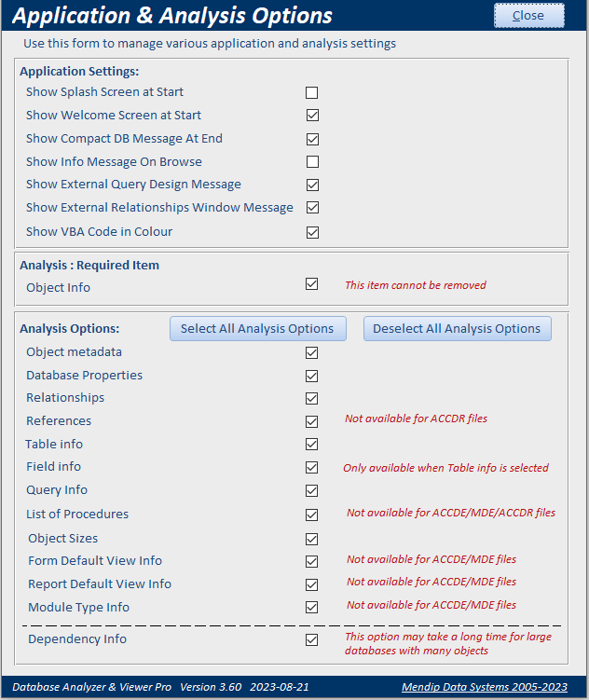589x700 pixels.
Task: Click the 'Show Splash Screen at Start' label
Action: click(x=104, y=92)
